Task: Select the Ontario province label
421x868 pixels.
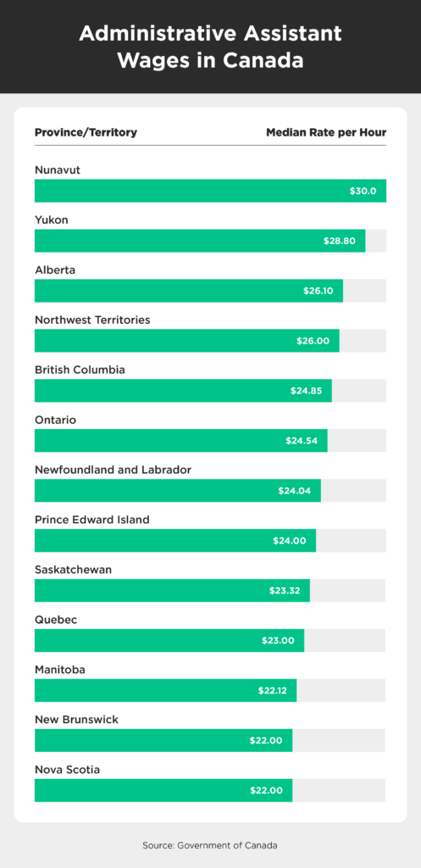Action: coord(55,420)
